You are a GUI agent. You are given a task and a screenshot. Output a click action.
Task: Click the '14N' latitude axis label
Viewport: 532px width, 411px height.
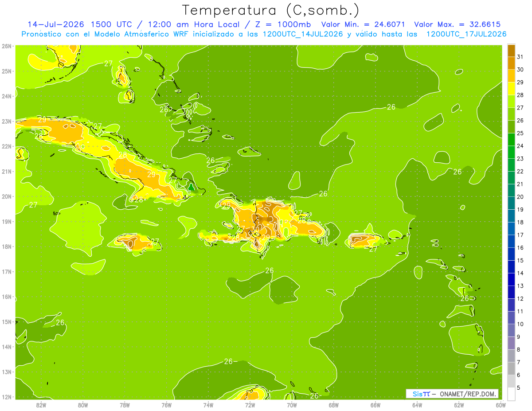(x=6, y=347)
